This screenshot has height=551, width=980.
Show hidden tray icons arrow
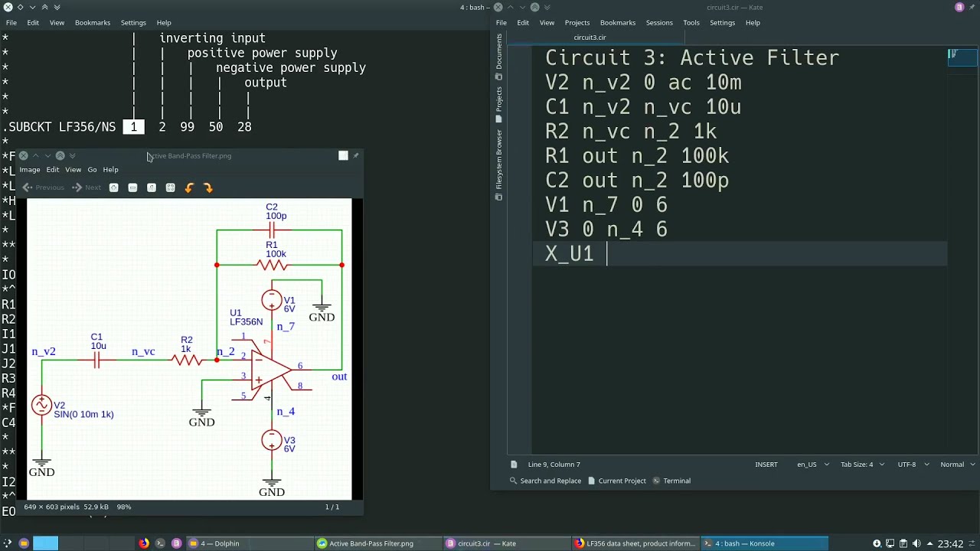click(x=929, y=543)
